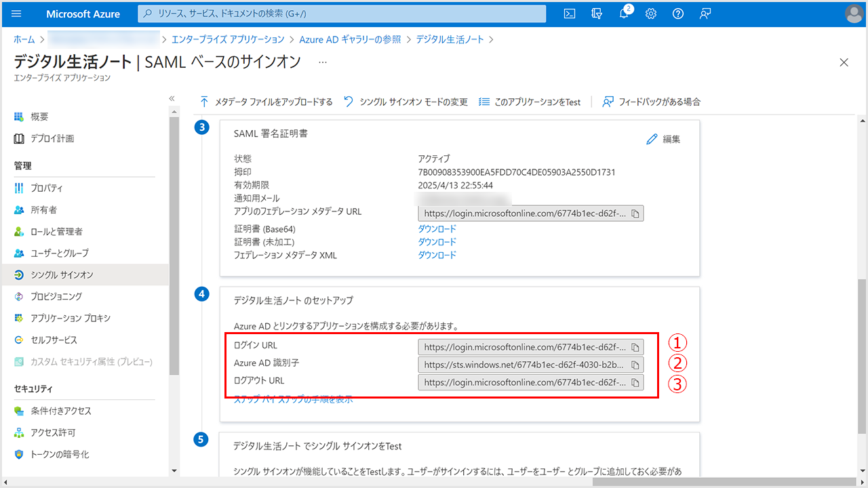Go to エンタープライズ アプリケーション breadcrumb
The height and width of the screenshot is (488, 868).
pos(228,39)
